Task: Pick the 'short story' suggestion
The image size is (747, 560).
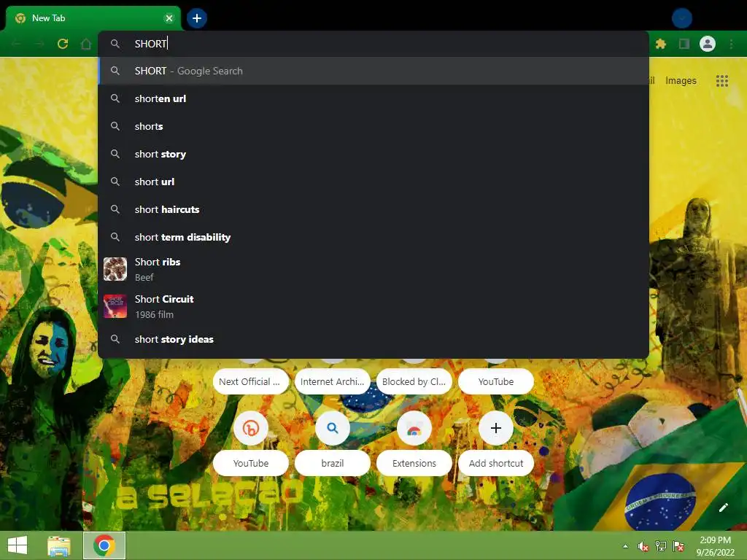Action: coord(373,154)
